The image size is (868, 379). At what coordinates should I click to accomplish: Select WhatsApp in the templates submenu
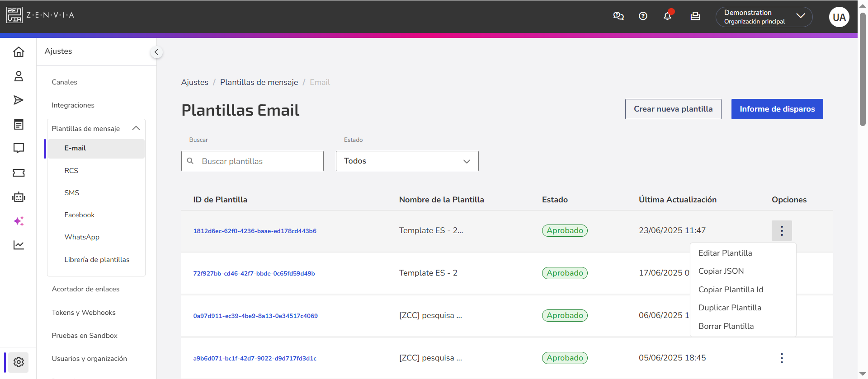click(82, 237)
